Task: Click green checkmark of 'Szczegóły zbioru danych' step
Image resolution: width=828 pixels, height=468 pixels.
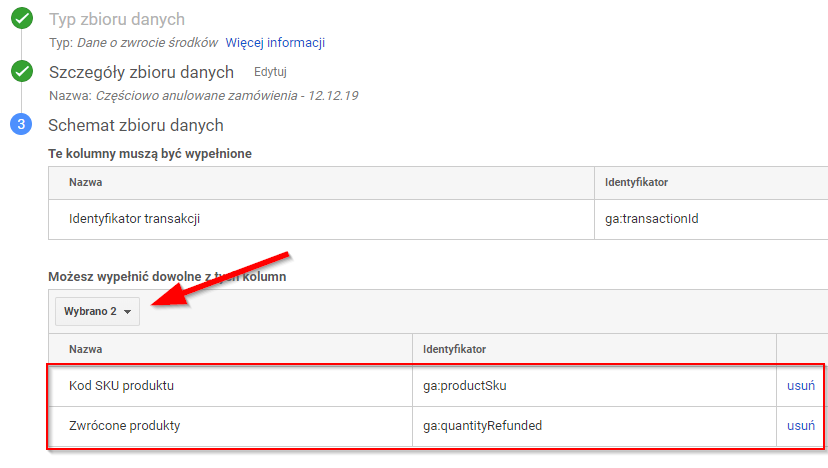Action: tap(22, 71)
